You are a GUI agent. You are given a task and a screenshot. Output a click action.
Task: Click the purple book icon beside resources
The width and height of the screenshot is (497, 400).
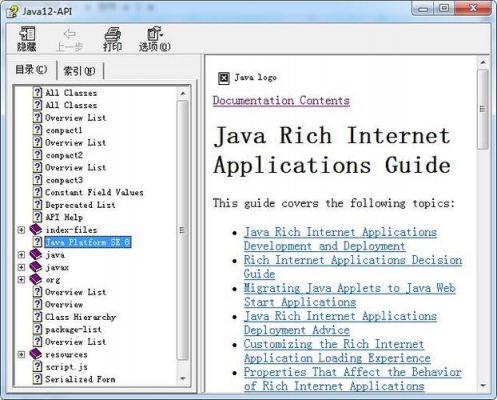(35, 354)
